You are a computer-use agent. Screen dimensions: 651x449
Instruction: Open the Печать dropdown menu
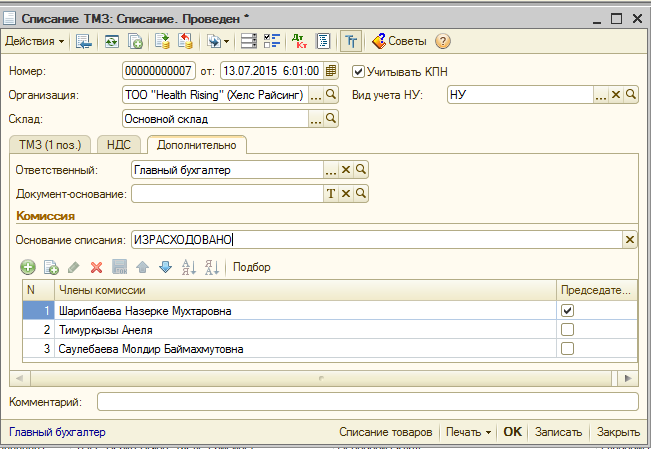(x=468, y=432)
